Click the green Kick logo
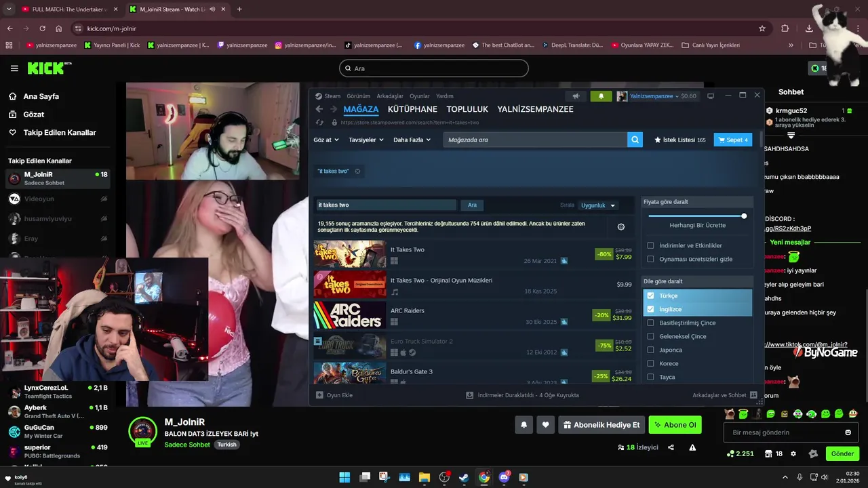This screenshot has width=868, height=488. [49, 68]
